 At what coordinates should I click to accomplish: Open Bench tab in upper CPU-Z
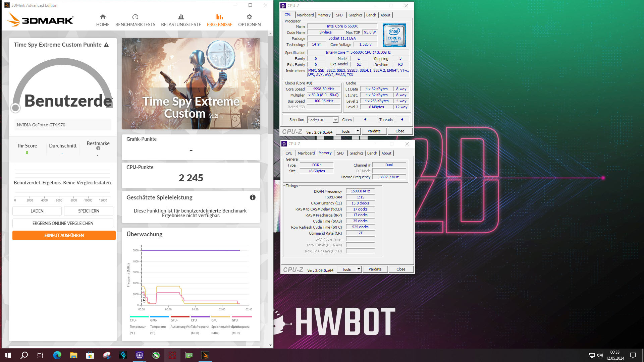[x=371, y=15]
